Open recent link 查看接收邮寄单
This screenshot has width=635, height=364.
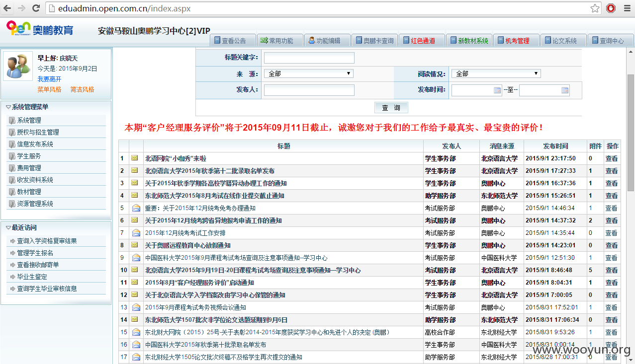pos(38,265)
